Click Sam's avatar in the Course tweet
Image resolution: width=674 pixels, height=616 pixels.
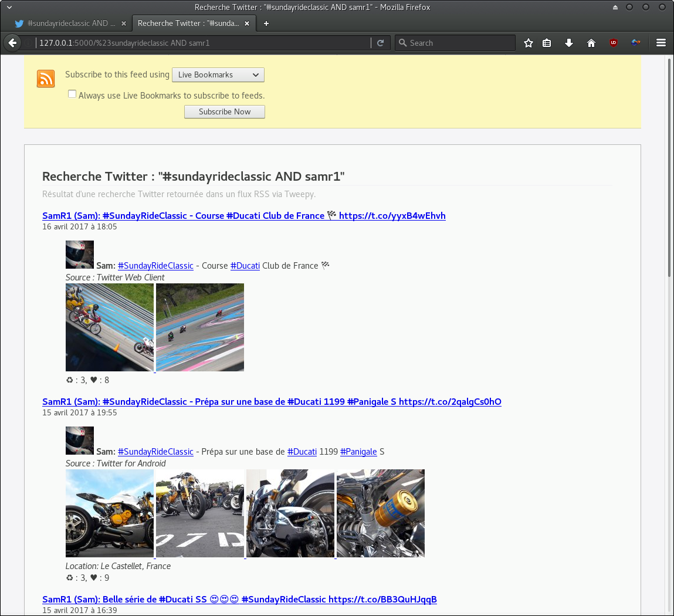point(80,255)
